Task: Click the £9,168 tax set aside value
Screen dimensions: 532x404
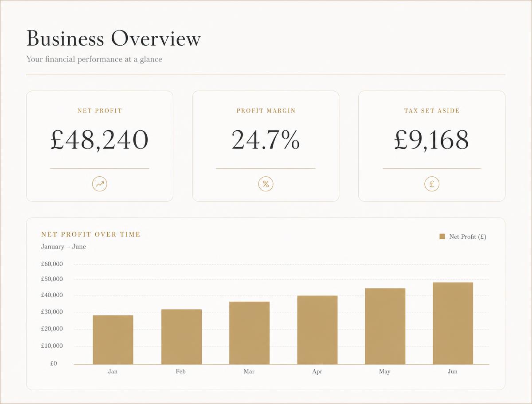Action: [431, 140]
